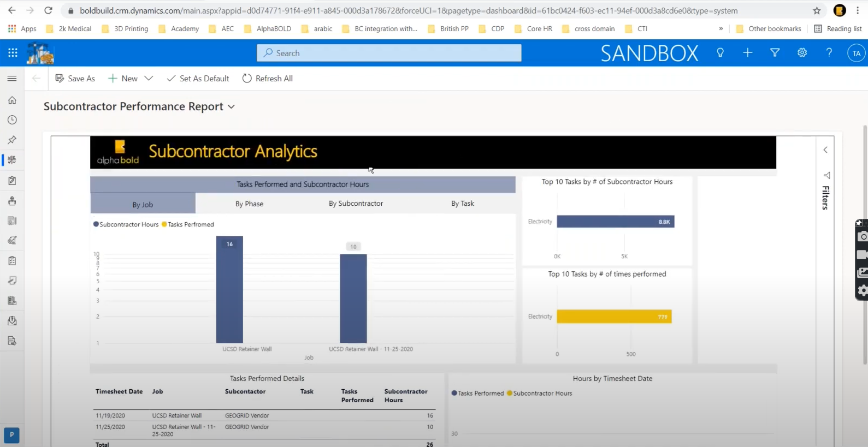
Task: Toggle the hamburger site map menu
Action: pos(12,79)
